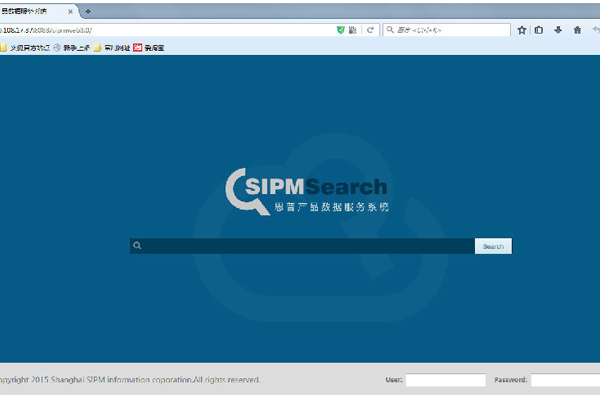Click the green shield security icon

[341, 30]
